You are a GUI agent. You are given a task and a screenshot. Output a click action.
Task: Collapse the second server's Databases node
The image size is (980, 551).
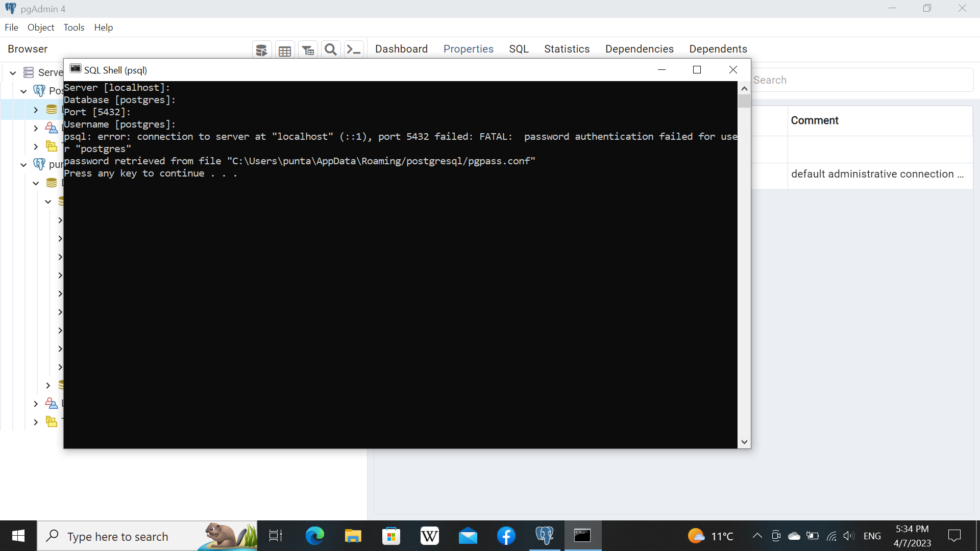(x=36, y=183)
